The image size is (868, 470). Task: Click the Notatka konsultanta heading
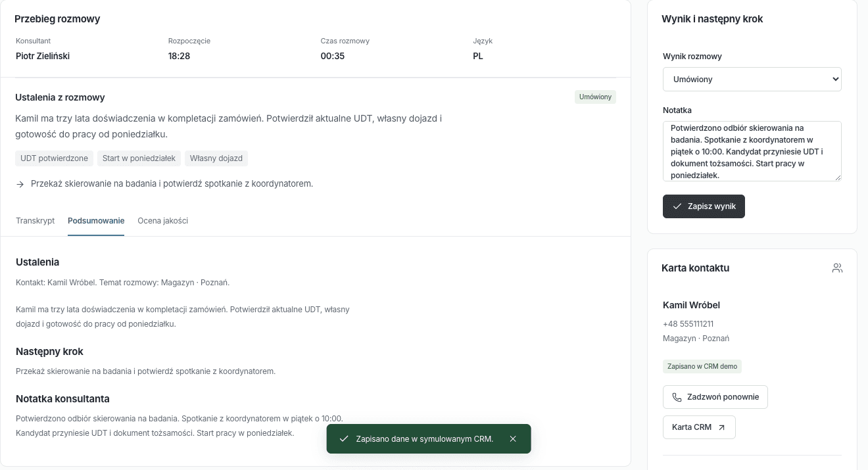[62, 399]
